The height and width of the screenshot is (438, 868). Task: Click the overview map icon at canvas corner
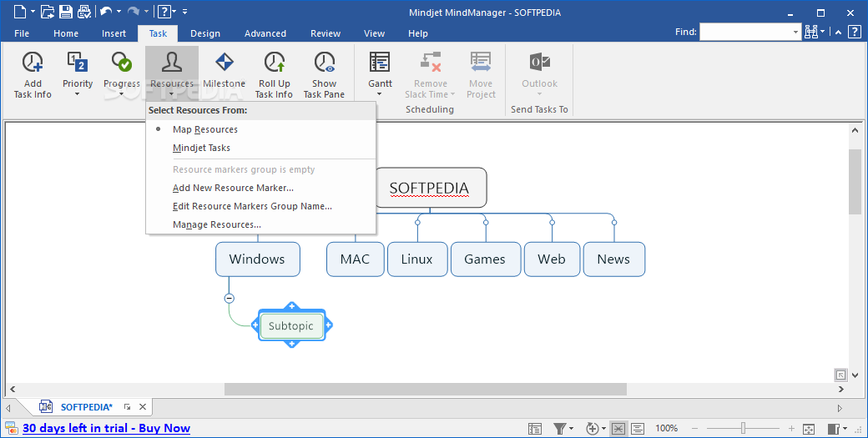coord(840,375)
